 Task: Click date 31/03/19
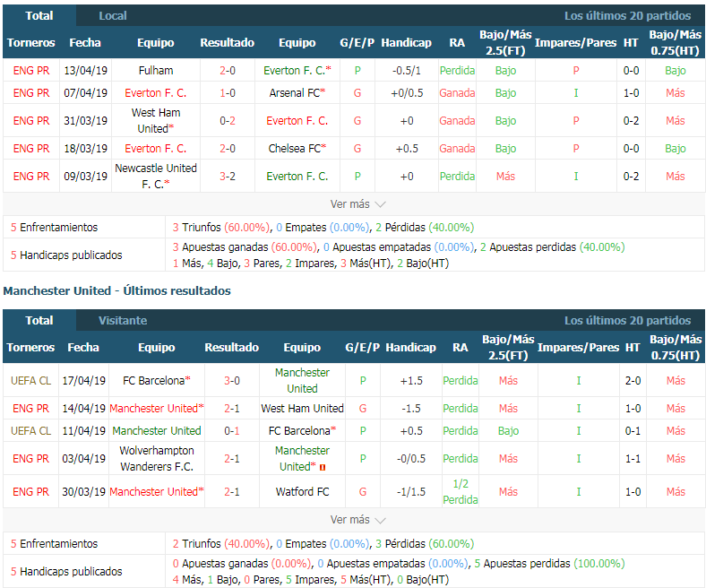tap(85, 121)
